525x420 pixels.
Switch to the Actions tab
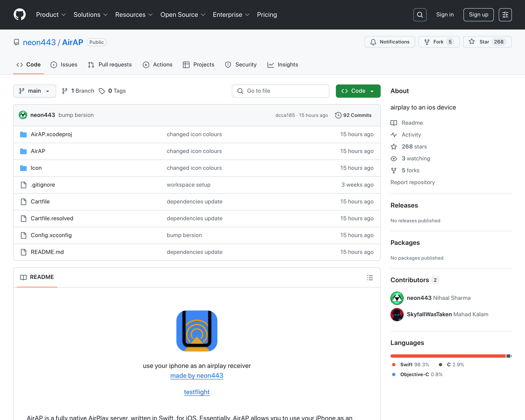(157, 65)
